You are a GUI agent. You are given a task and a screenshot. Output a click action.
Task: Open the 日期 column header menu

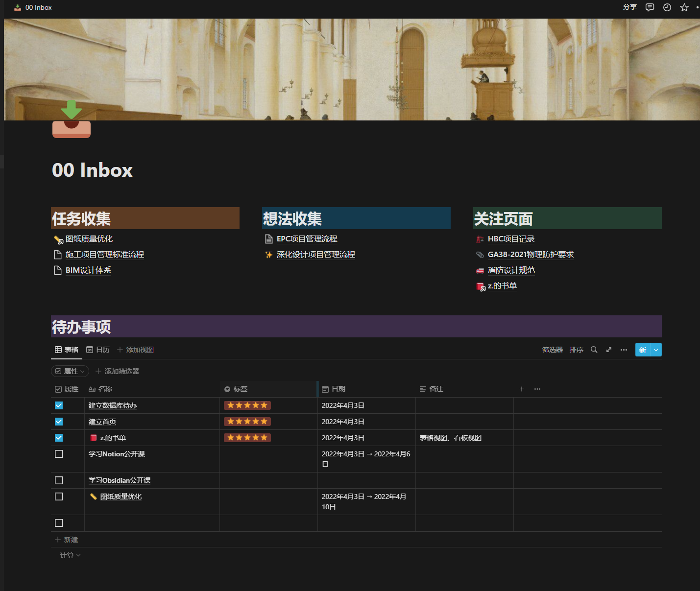tap(366, 389)
